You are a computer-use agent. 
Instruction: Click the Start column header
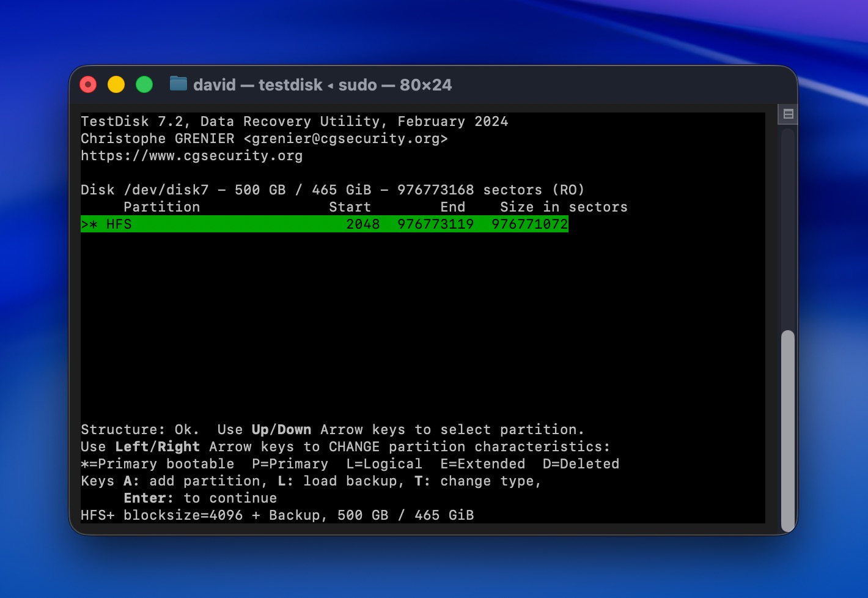[x=350, y=207]
